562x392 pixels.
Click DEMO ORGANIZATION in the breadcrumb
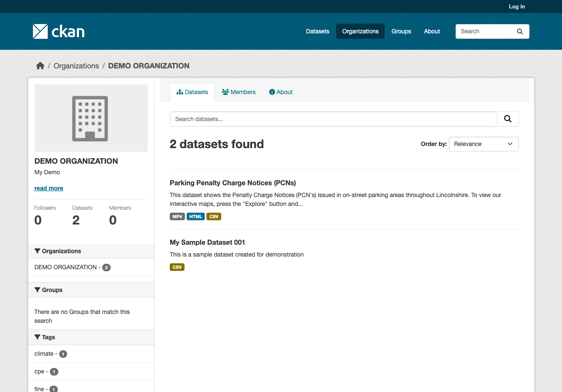coord(149,66)
